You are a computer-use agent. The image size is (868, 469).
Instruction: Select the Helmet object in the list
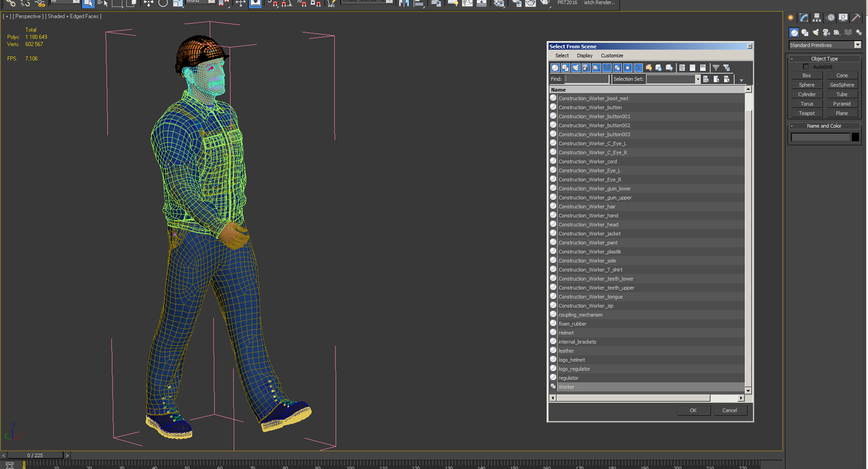coord(647,333)
